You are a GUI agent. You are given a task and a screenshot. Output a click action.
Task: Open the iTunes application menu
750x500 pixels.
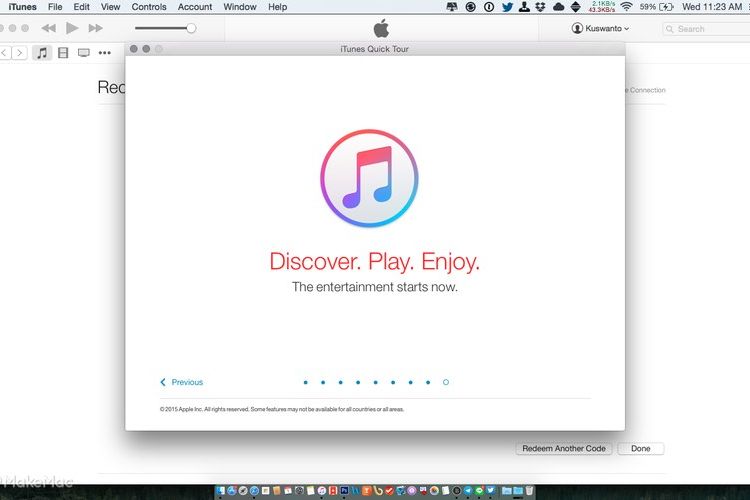[22, 7]
